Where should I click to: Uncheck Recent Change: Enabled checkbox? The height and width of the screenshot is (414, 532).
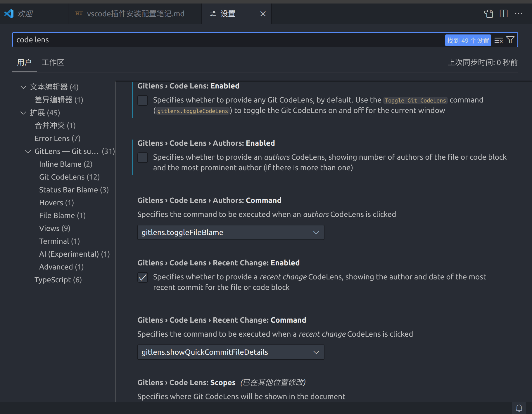[x=143, y=277]
